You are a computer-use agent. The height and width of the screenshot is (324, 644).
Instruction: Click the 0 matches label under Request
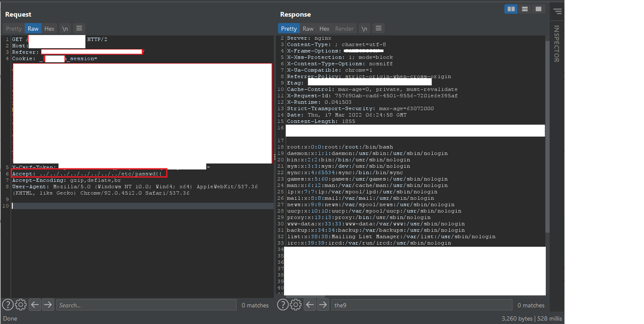click(255, 305)
